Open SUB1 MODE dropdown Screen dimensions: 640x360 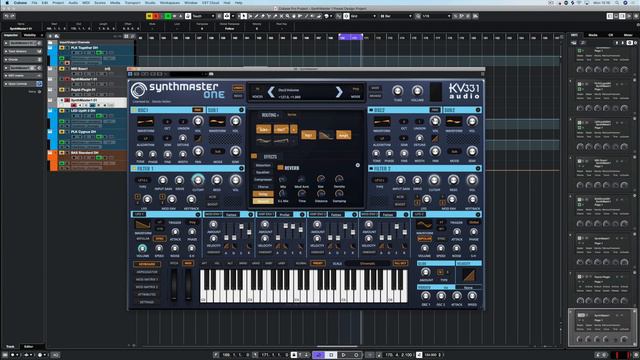tap(217, 151)
